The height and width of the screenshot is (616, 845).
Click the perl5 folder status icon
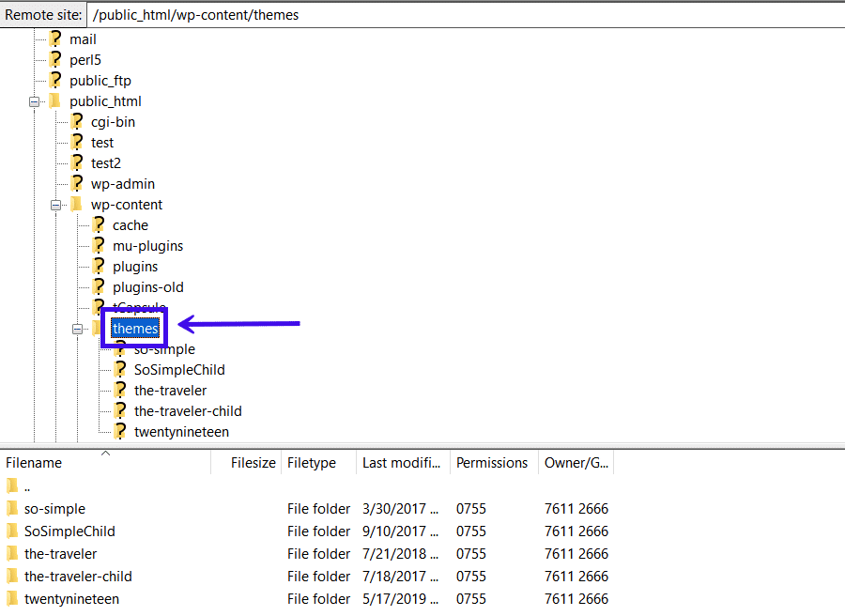click(54, 59)
